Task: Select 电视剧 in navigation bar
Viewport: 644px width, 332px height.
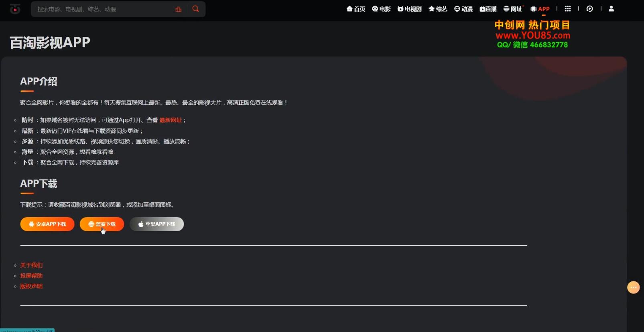Action: (409, 9)
